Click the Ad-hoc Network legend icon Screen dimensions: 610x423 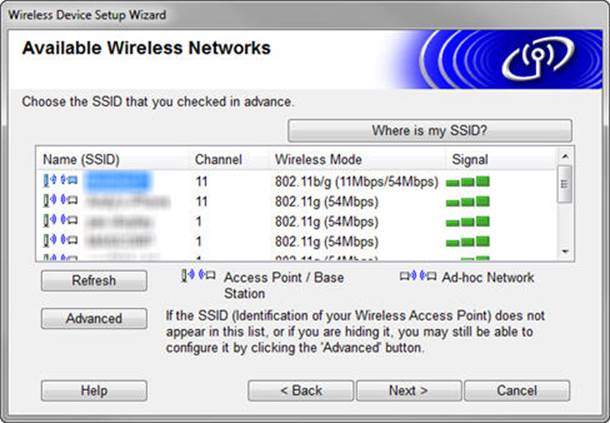pos(416,277)
